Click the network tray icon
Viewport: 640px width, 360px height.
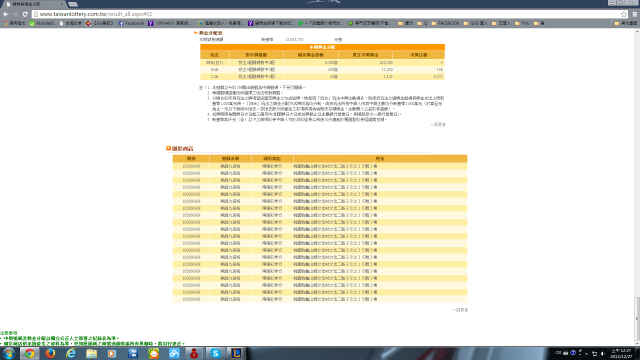(594, 353)
